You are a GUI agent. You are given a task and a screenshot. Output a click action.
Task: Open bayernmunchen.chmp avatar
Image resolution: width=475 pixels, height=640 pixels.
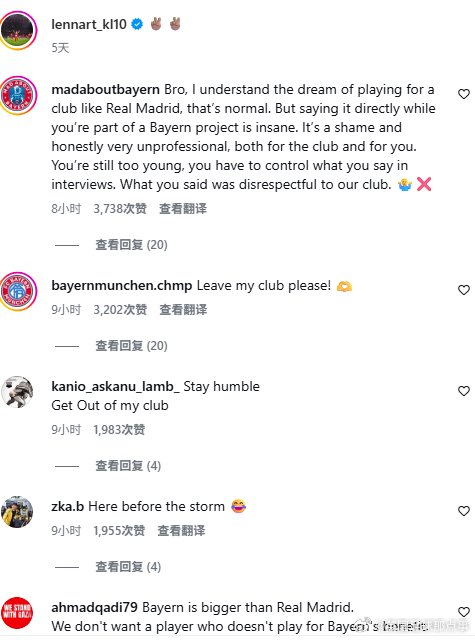[x=18, y=291]
